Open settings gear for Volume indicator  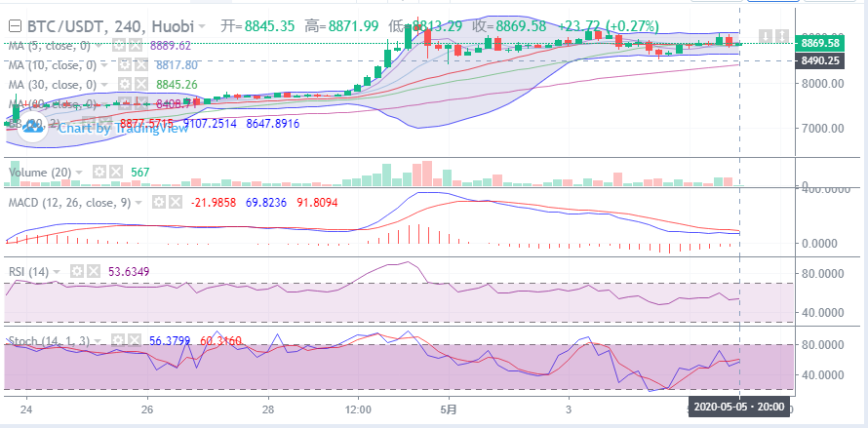(99, 173)
